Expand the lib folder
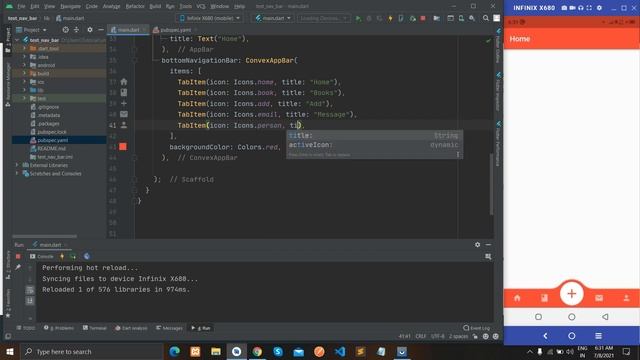 click(x=24, y=90)
